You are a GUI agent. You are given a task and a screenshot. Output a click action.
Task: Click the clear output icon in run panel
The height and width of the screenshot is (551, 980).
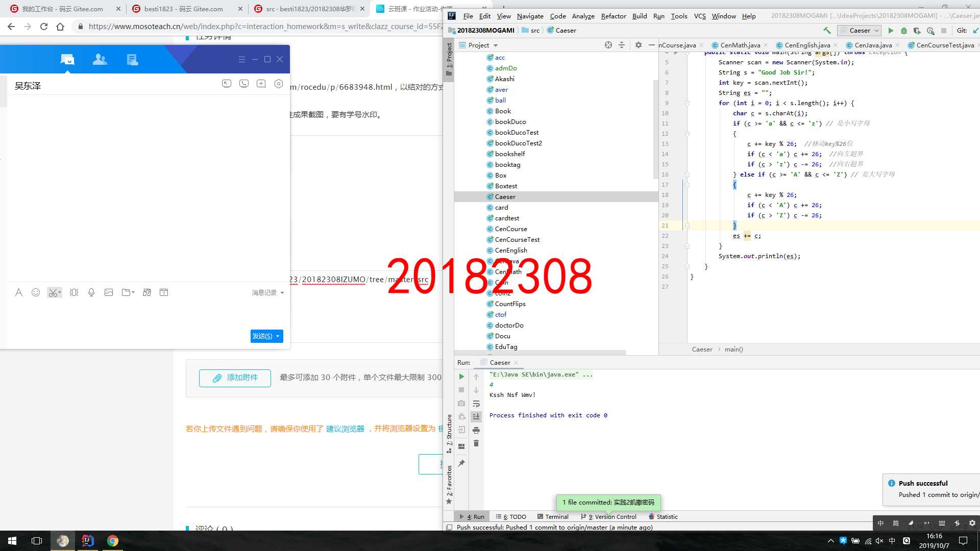476,443
